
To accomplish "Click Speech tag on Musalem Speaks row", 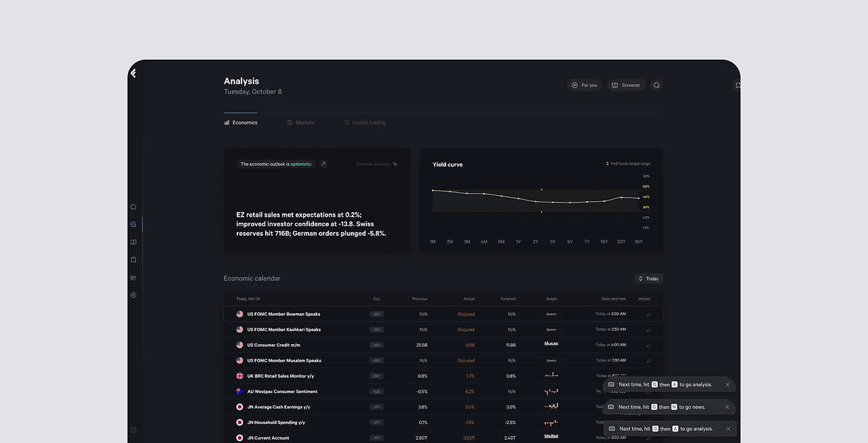I will (551, 360).
